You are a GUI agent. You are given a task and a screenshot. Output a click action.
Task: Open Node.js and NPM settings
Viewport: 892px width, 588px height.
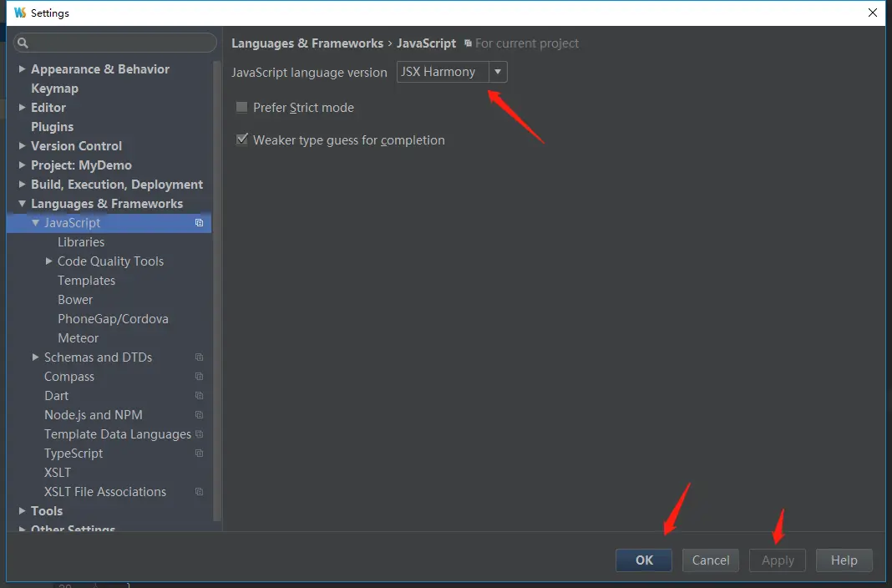(94, 415)
